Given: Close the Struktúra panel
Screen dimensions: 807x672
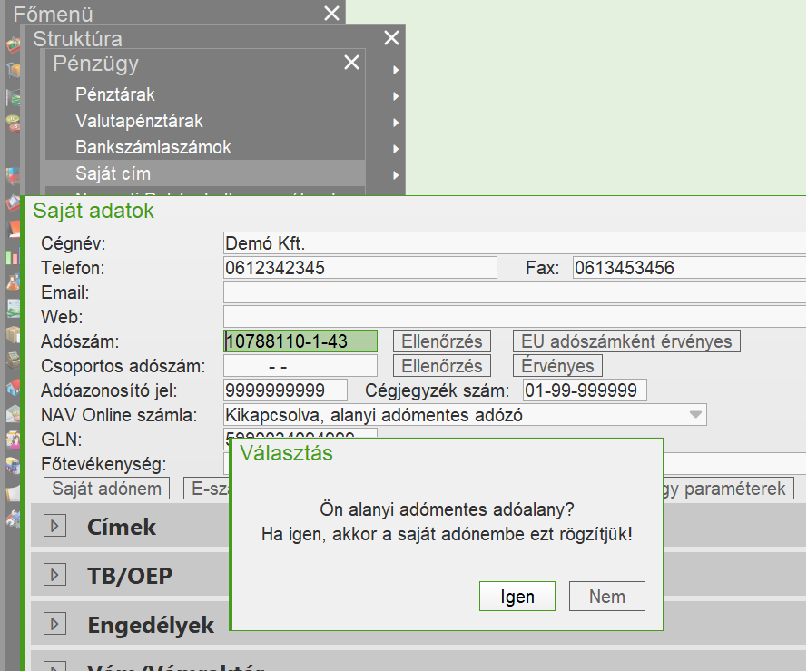Looking at the screenshot, I should tap(391, 37).
